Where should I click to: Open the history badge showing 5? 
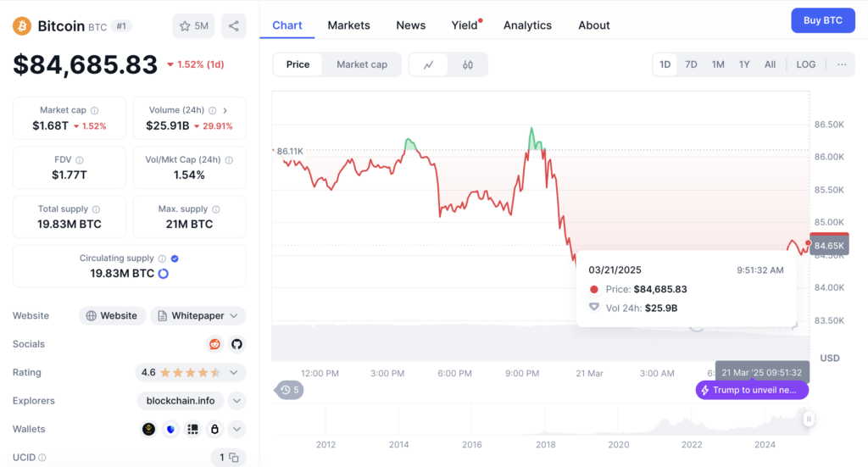(290, 390)
